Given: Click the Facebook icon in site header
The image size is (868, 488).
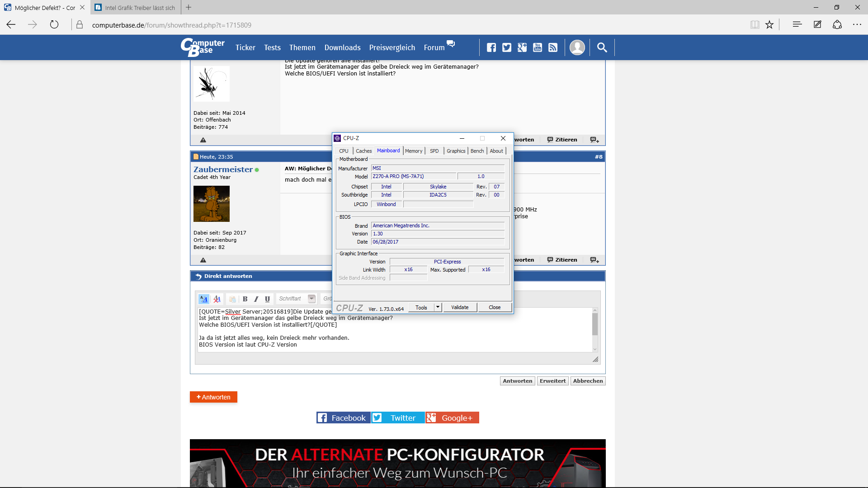Looking at the screenshot, I should 491,47.
